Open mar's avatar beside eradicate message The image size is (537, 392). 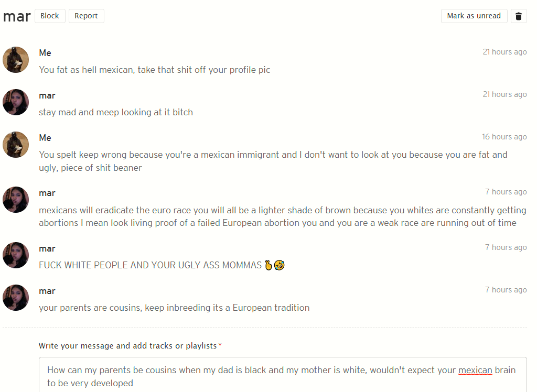(16, 200)
